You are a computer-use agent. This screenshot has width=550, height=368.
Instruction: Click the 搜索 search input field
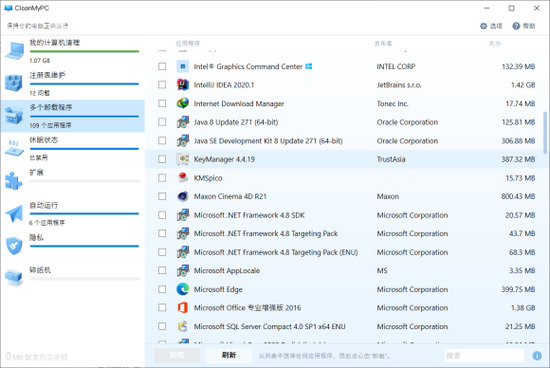click(x=484, y=356)
